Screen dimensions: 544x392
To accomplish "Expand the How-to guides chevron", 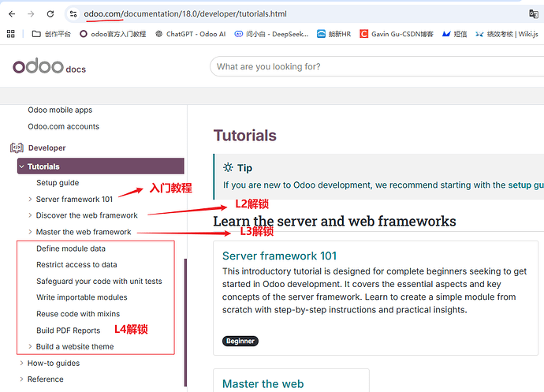I will click(x=21, y=363).
